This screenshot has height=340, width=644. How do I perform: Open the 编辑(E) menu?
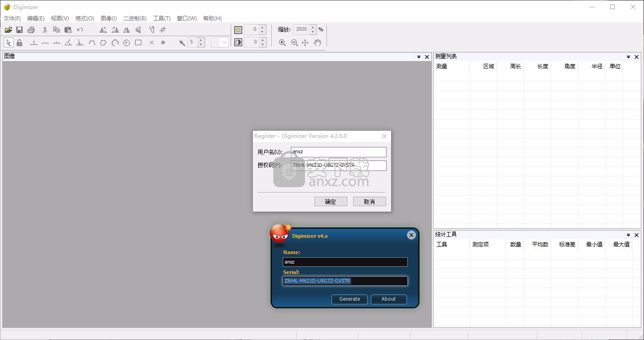36,19
